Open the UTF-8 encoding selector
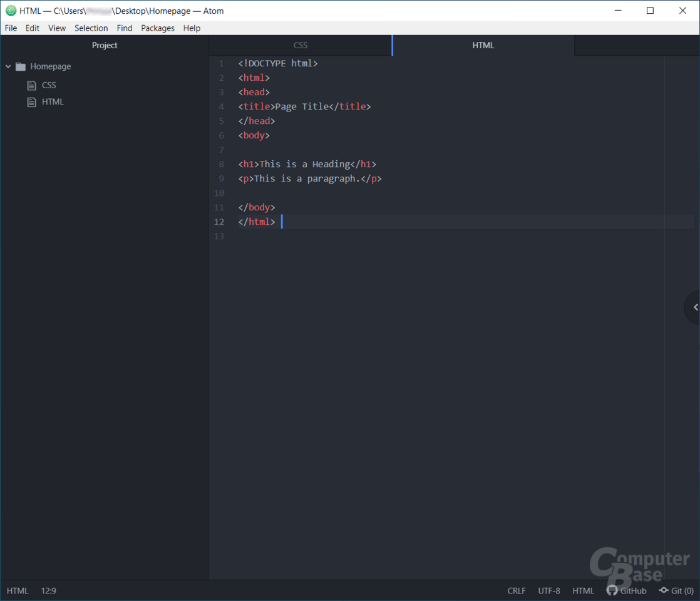The image size is (700, 601). point(549,590)
